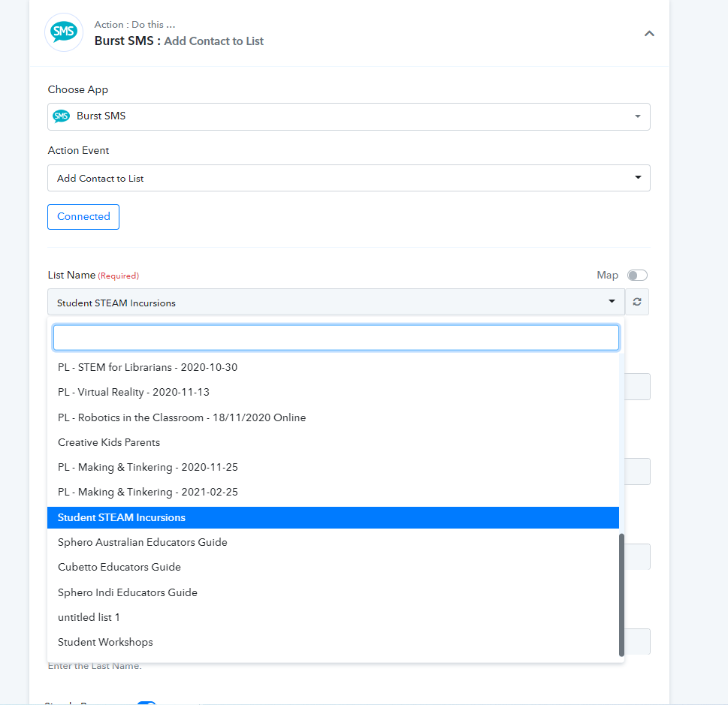
Task: Click the Burst SMS logo in header
Action: [x=64, y=32]
